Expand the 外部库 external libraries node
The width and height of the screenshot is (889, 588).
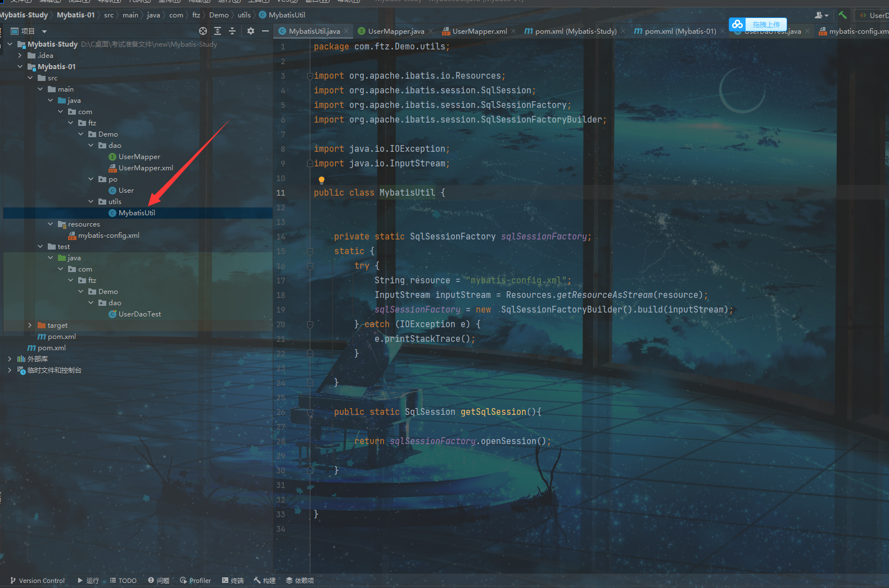pyautogui.click(x=10, y=359)
